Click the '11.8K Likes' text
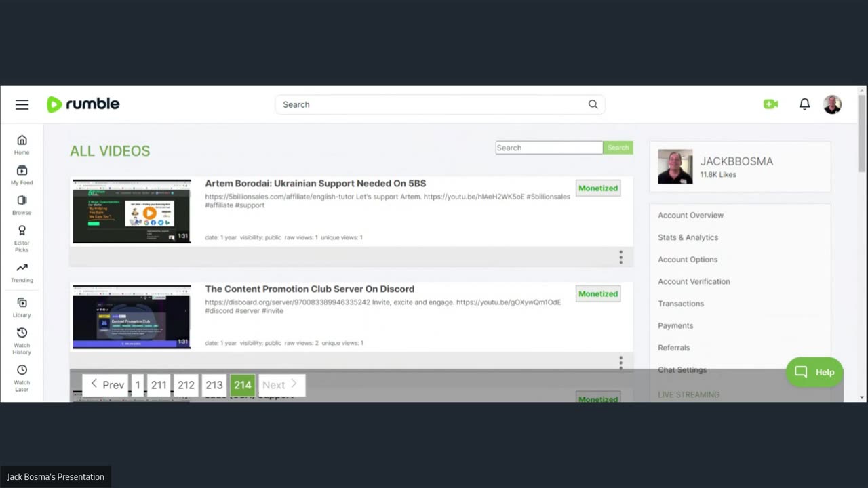Screen dimensions: 868x488 pos(718,174)
